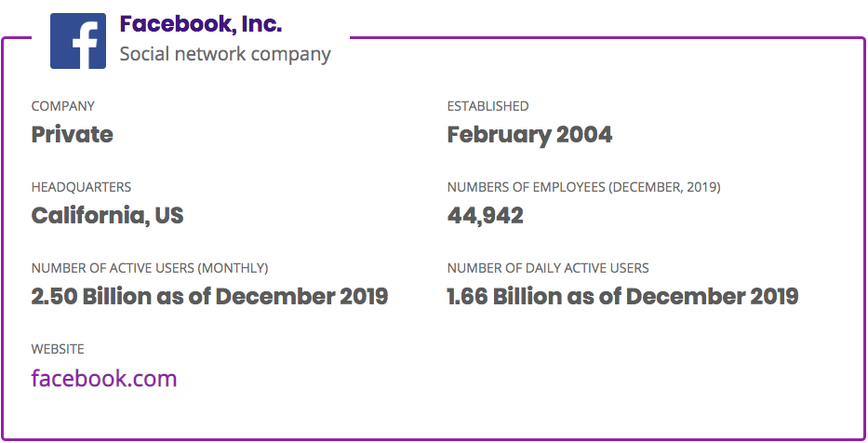Click the Number of Active Users (Monthly) label
The image size is (868, 443).
click(x=150, y=268)
